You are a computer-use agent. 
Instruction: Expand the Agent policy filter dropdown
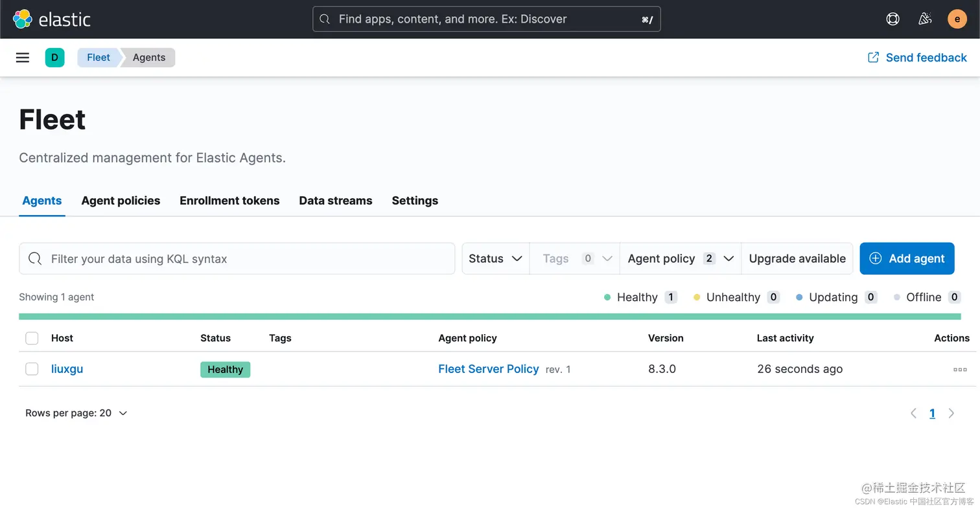tap(681, 258)
